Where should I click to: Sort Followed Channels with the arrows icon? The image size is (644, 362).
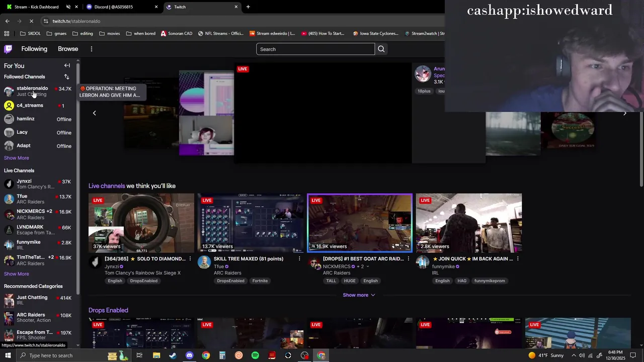pyautogui.click(x=66, y=76)
